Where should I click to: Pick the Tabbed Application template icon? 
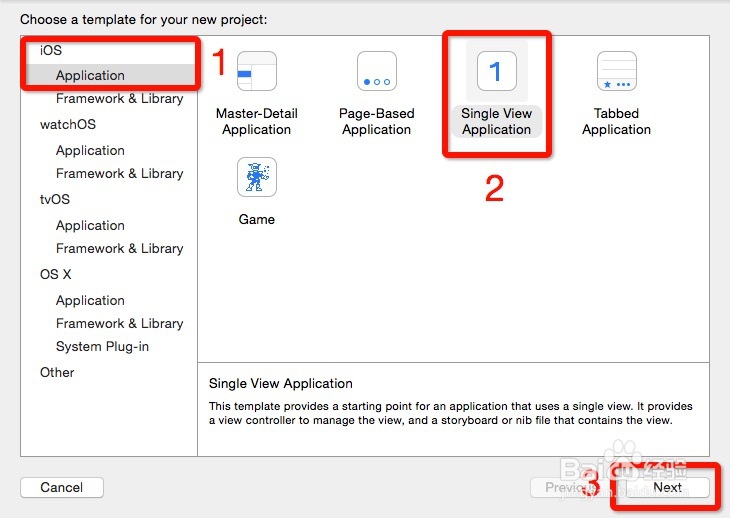[616, 71]
